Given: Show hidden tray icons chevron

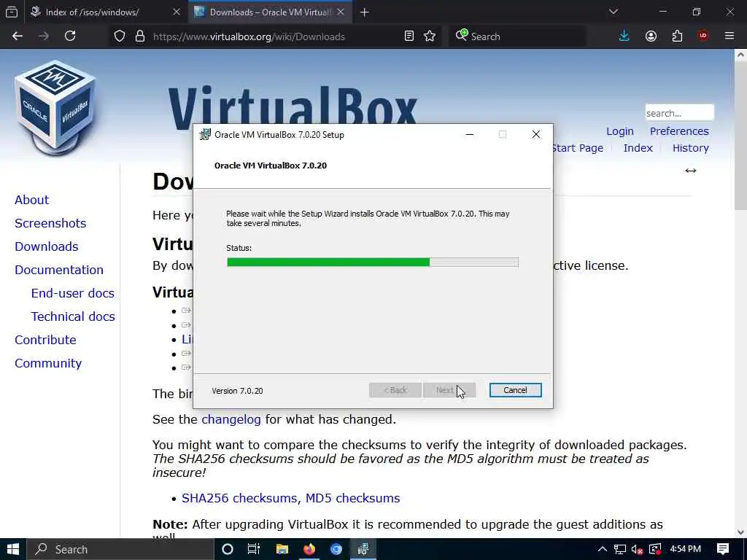Looking at the screenshot, I should [602, 549].
